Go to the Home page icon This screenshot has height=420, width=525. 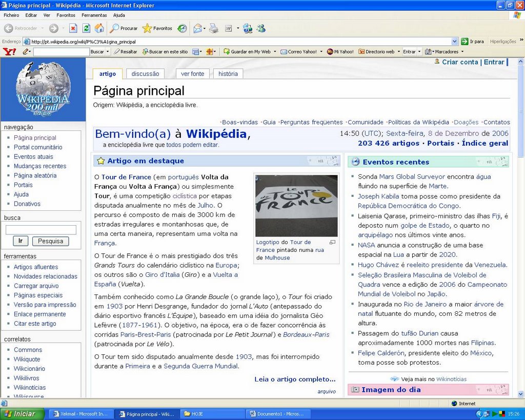pyautogui.click(x=99, y=29)
